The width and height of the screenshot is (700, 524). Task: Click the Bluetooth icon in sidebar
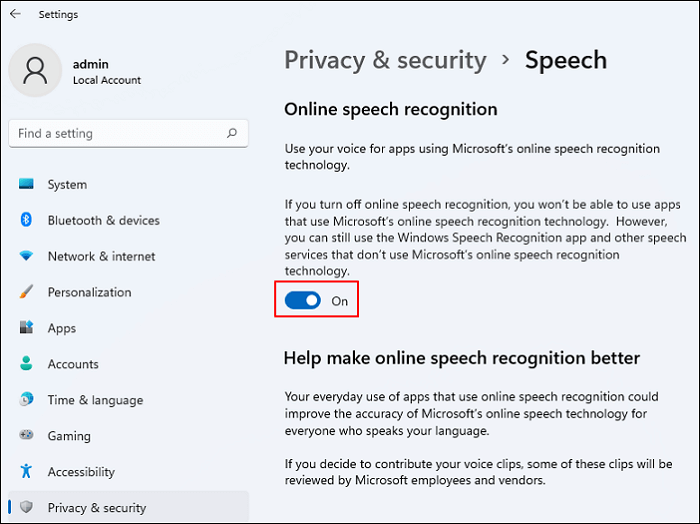(27, 220)
